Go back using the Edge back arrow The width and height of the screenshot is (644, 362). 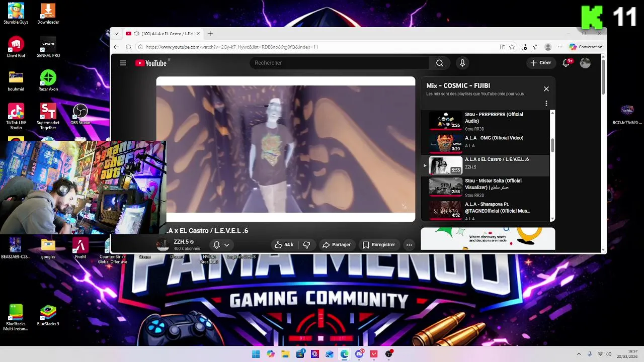click(116, 47)
